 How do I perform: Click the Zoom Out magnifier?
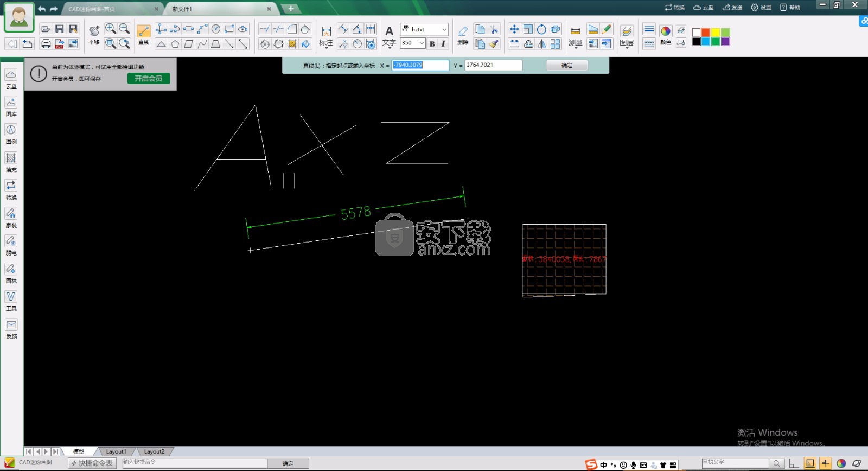124,29
